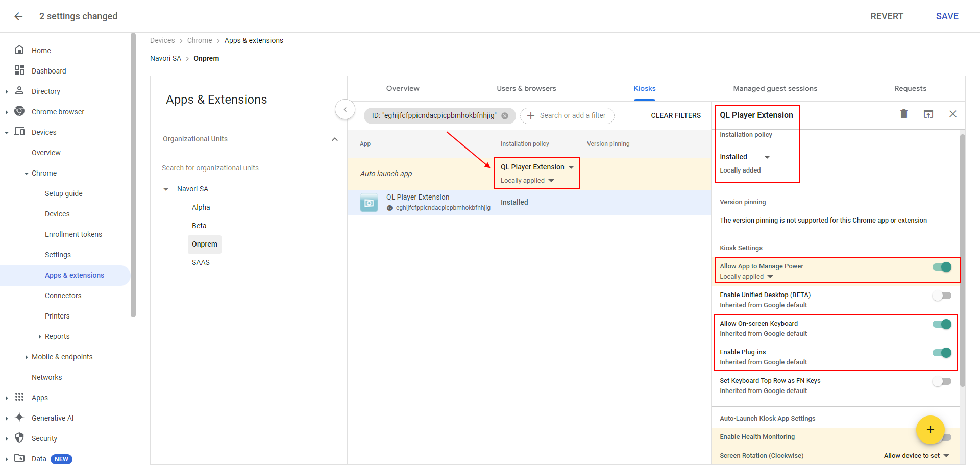The height and width of the screenshot is (465, 980).
Task: Click Search for organizational units field
Action: (248, 168)
